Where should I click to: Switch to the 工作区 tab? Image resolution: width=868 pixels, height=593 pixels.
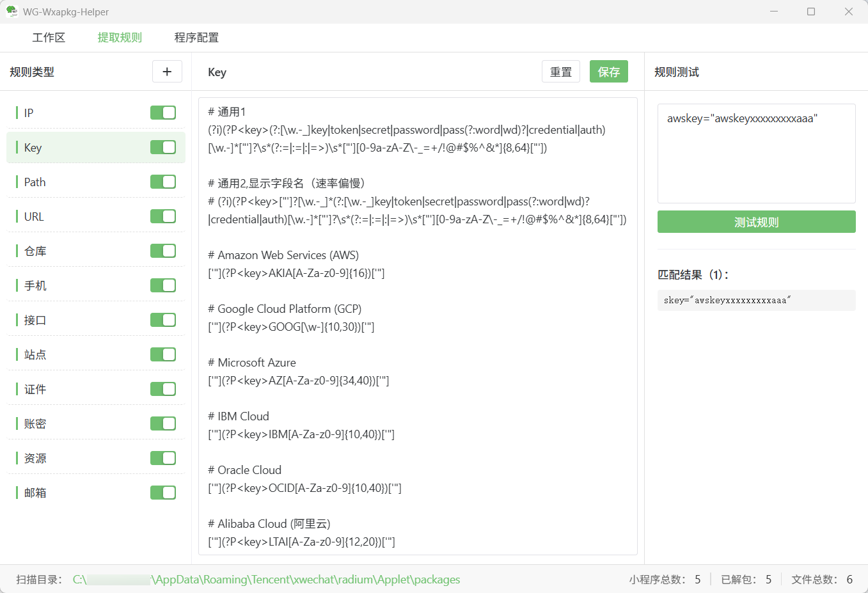(49, 38)
